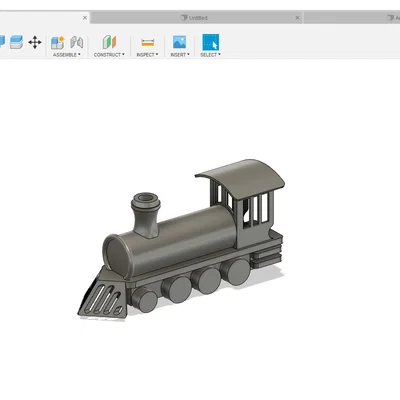Click the train model's smokestack
Image resolution: width=400 pixels, height=400 pixels.
click(x=146, y=215)
